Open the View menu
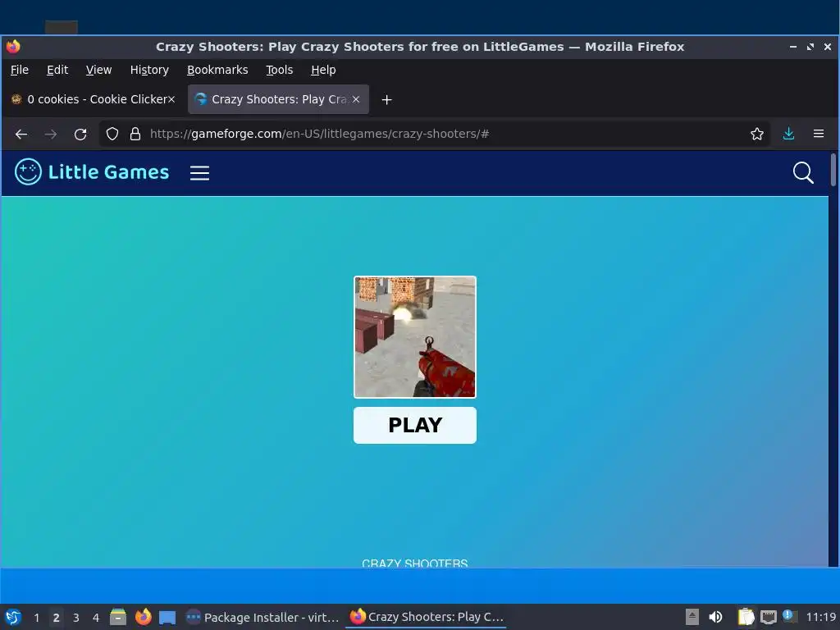840x630 pixels. tap(98, 71)
